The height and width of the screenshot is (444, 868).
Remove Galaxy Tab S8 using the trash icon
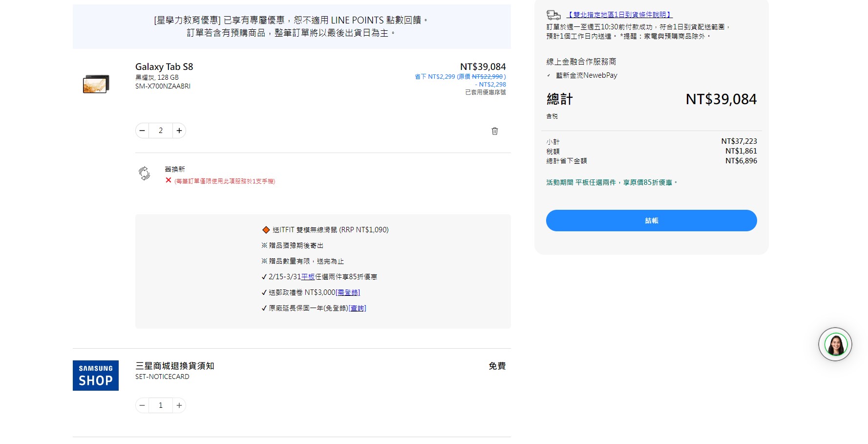(494, 131)
